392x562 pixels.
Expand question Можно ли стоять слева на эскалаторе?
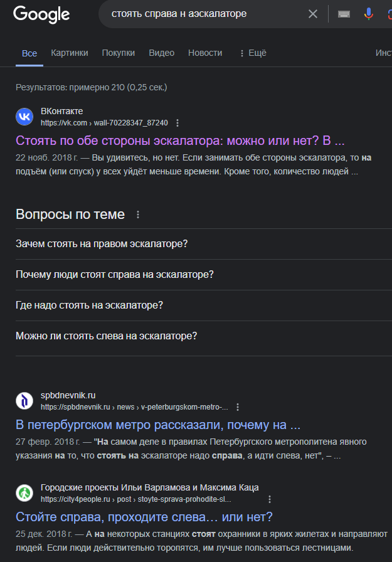[x=203, y=336]
